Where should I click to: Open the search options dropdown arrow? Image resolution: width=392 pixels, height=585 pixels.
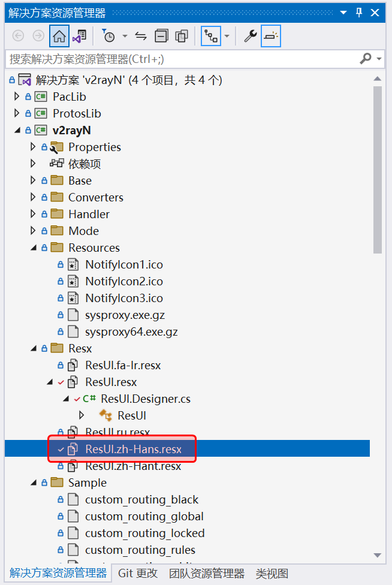click(x=379, y=58)
